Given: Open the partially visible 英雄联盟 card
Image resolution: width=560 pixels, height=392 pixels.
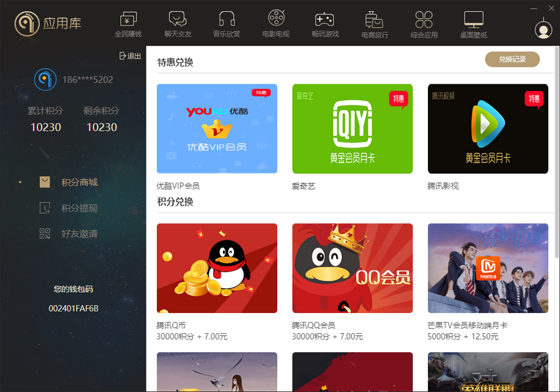Looking at the screenshot, I should [x=488, y=372].
